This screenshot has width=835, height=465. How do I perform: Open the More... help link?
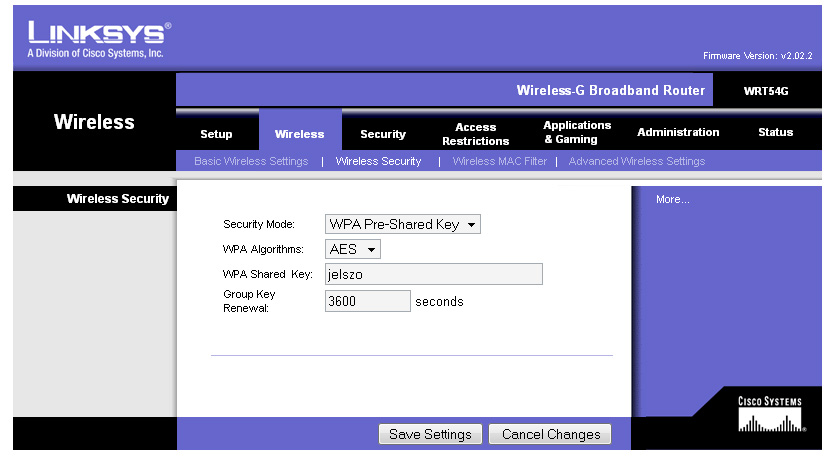pos(672,199)
